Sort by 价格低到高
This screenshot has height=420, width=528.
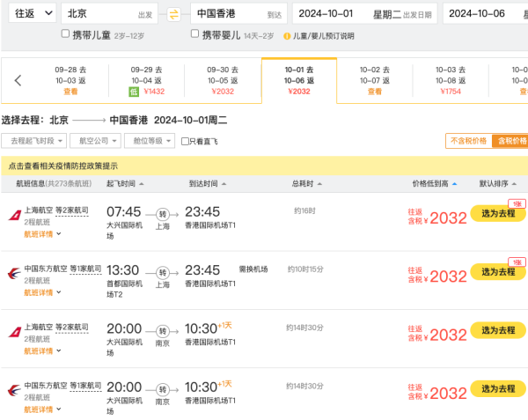(435, 183)
